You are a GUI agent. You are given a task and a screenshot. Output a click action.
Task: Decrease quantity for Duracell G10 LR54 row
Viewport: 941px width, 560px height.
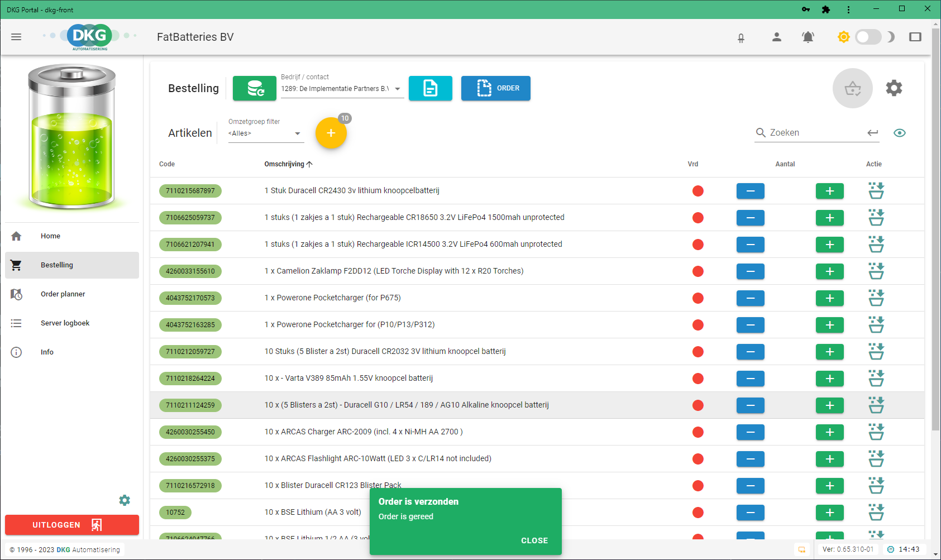point(751,405)
